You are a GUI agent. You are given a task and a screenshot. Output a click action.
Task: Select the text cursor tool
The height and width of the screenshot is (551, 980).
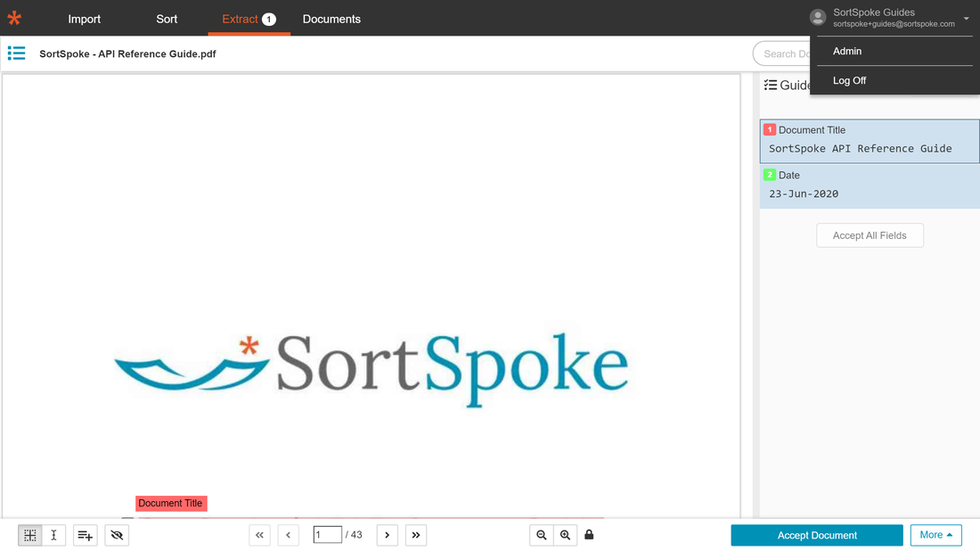(x=53, y=535)
